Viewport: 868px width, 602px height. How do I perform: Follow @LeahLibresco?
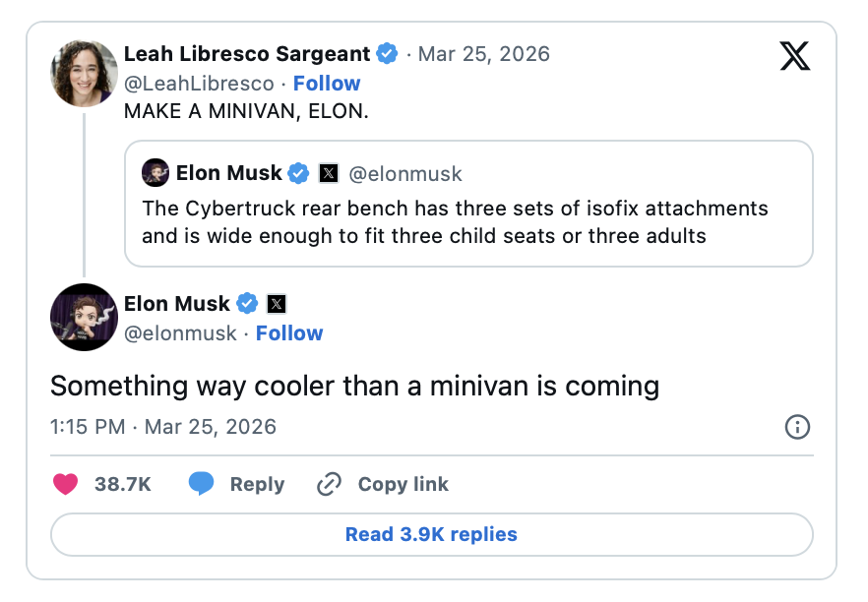[327, 84]
